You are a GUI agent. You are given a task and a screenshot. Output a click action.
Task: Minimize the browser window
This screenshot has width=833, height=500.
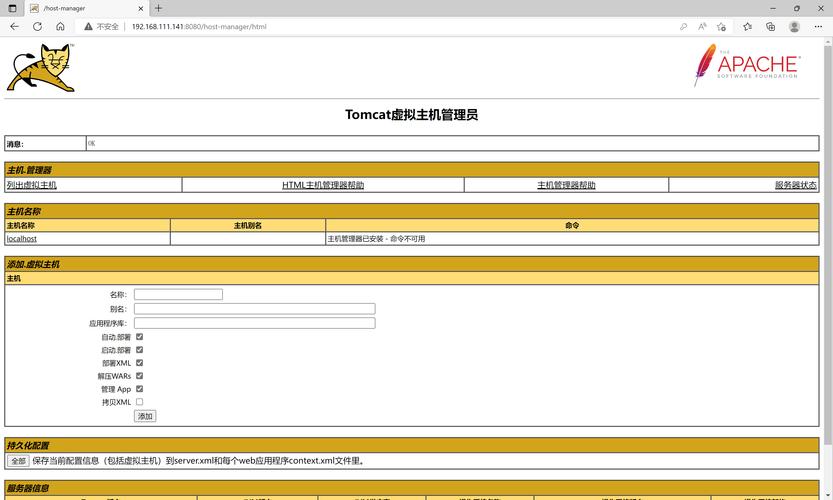(773, 9)
